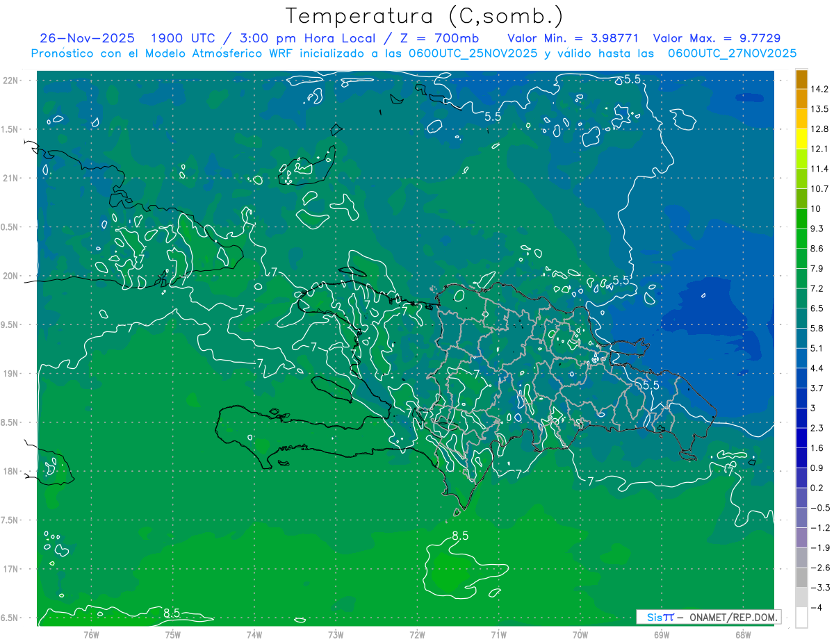Click the '0.5N' latitude axis label
The height and width of the screenshot is (644, 834).
(x=10, y=227)
